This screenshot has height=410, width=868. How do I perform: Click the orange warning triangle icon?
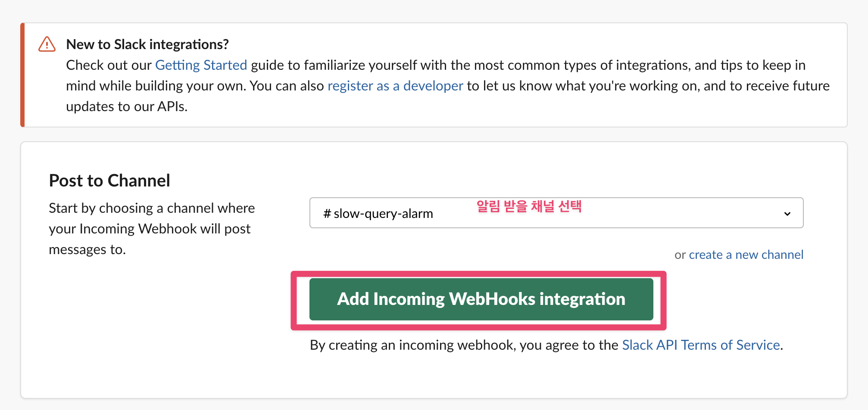pos(47,44)
